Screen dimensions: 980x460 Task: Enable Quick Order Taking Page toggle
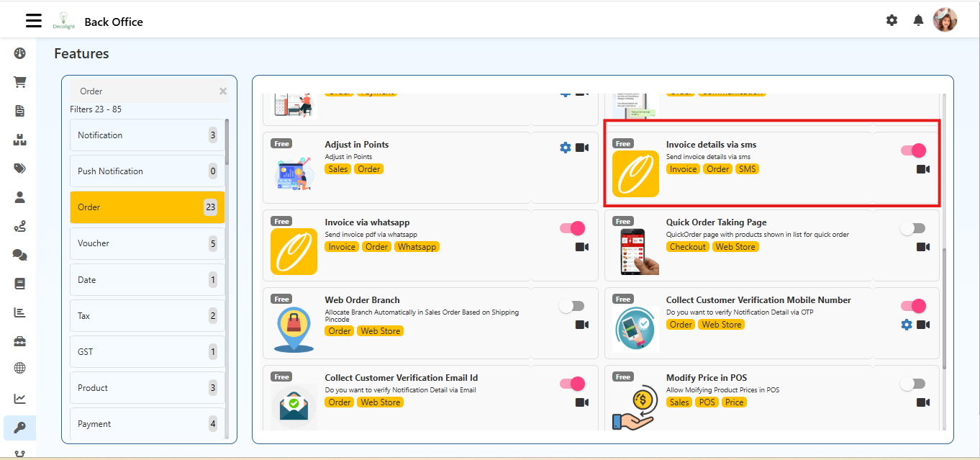[x=912, y=228]
